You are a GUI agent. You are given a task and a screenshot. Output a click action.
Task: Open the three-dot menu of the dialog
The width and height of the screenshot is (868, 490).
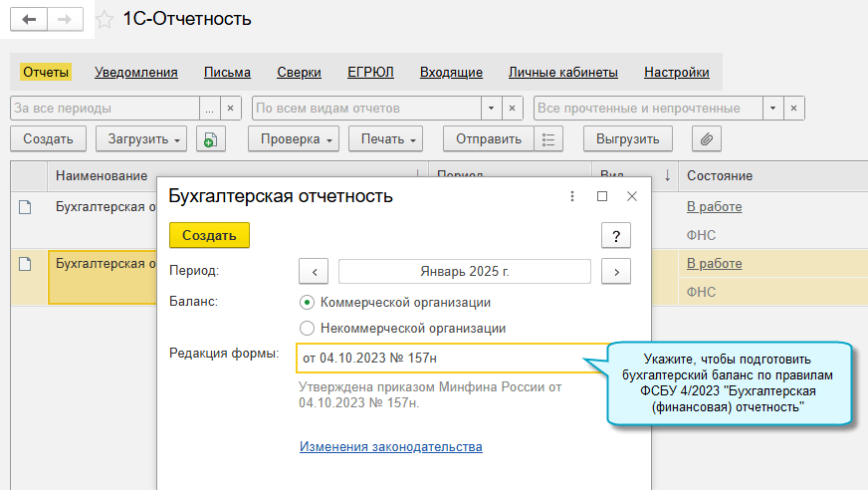(x=572, y=196)
